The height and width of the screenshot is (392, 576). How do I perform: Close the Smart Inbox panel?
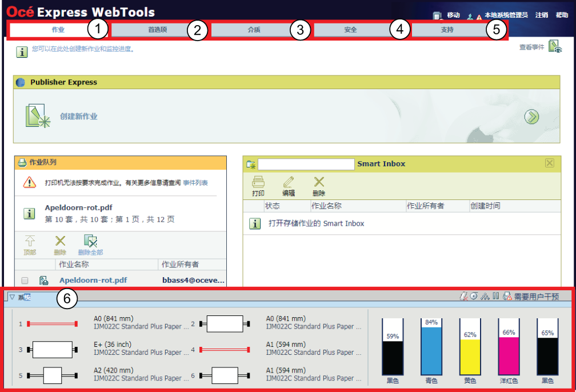550,163
